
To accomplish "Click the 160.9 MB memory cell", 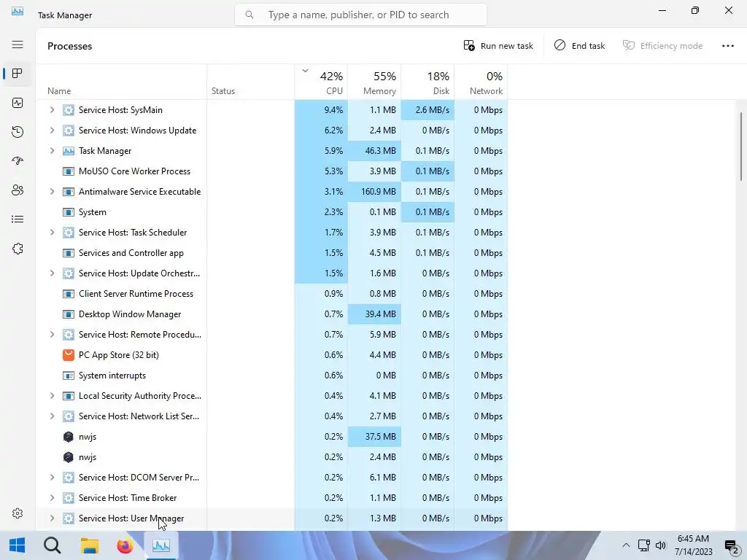I will tap(374, 192).
